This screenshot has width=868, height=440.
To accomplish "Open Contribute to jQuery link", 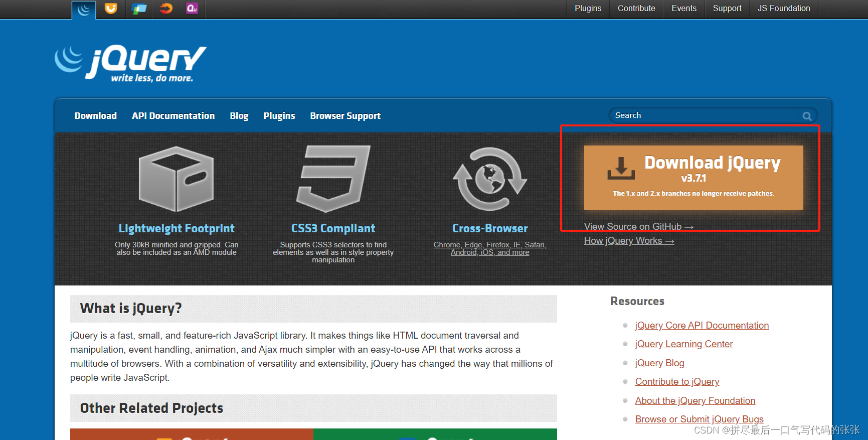I will 677,382.
